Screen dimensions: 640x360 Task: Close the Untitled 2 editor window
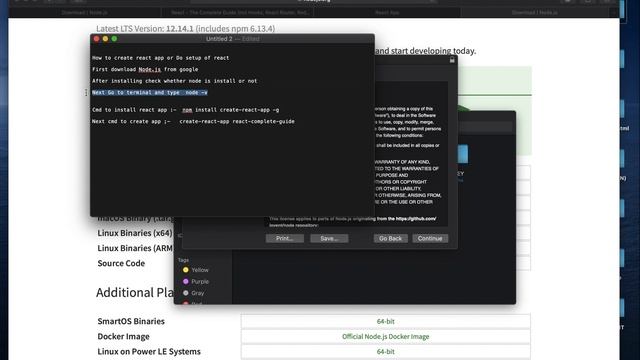(x=96, y=39)
